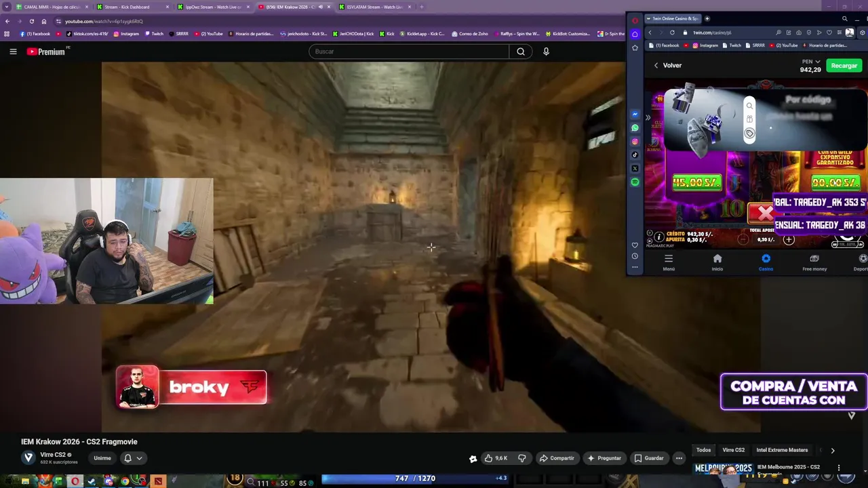Open the Chrome apps grid icon
Viewport: 868px width, 488px height.
(x=7, y=34)
